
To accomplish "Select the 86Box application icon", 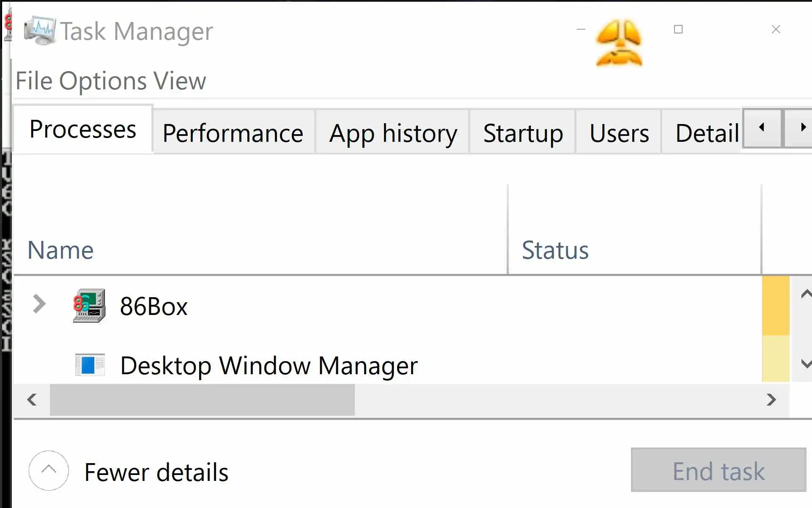I will [89, 306].
